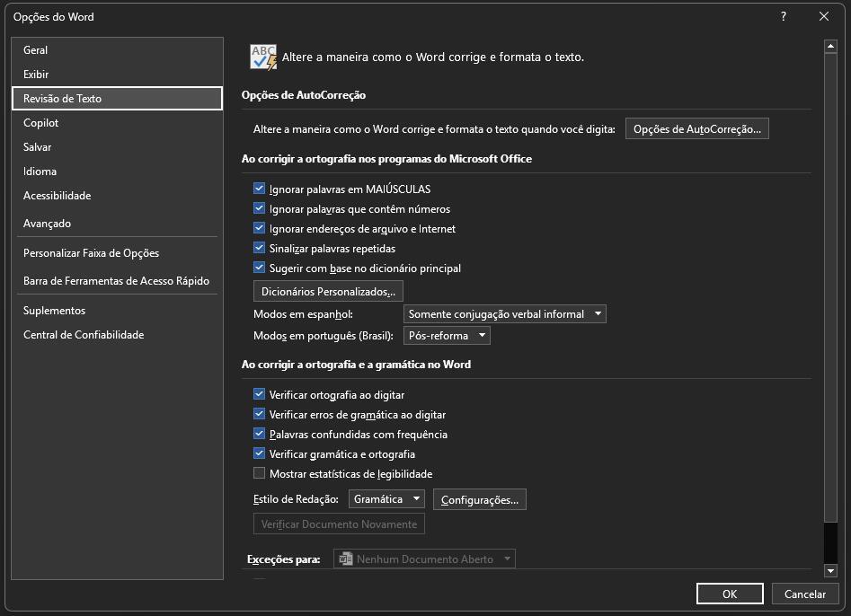Click the ABC proofing checkmark icon

(x=264, y=57)
